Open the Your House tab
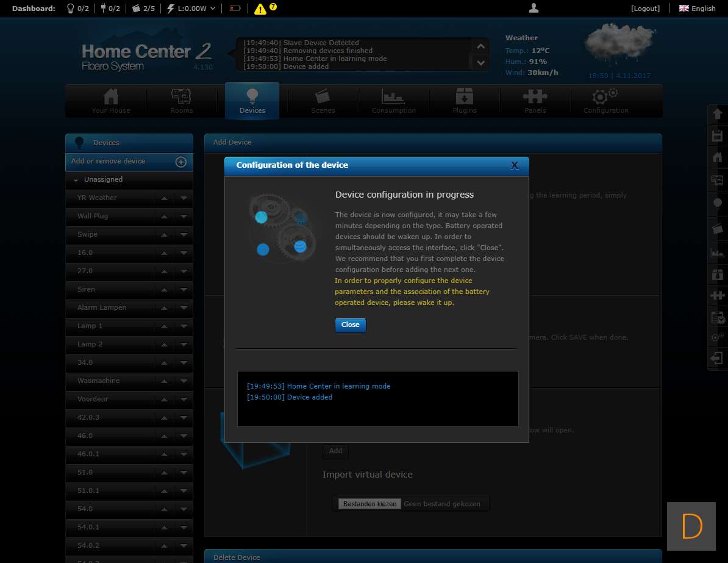 click(111, 101)
